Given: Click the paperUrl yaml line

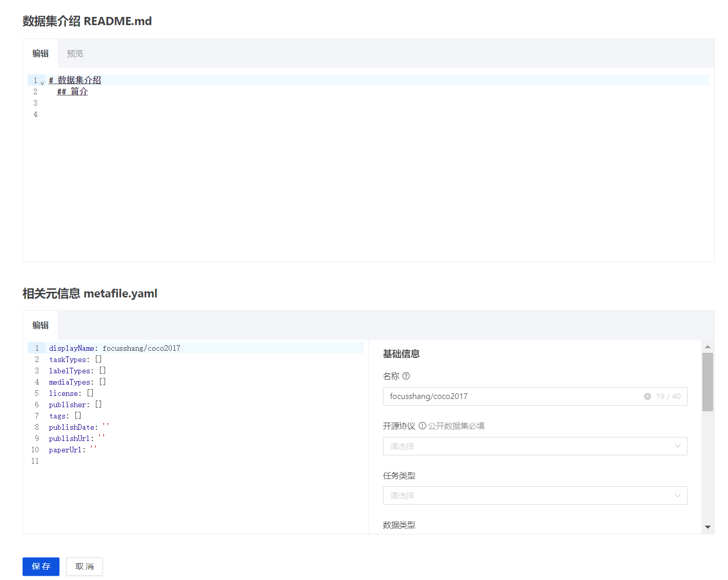Looking at the screenshot, I should (73, 450).
